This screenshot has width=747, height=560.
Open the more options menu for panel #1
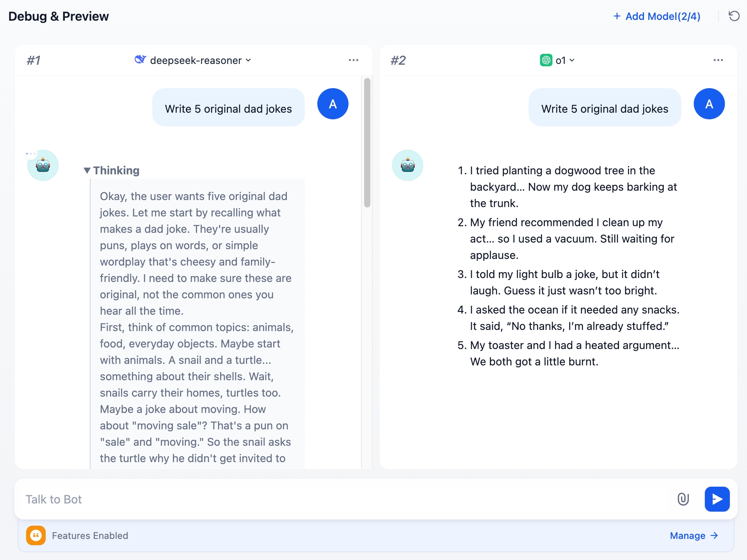(354, 60)
